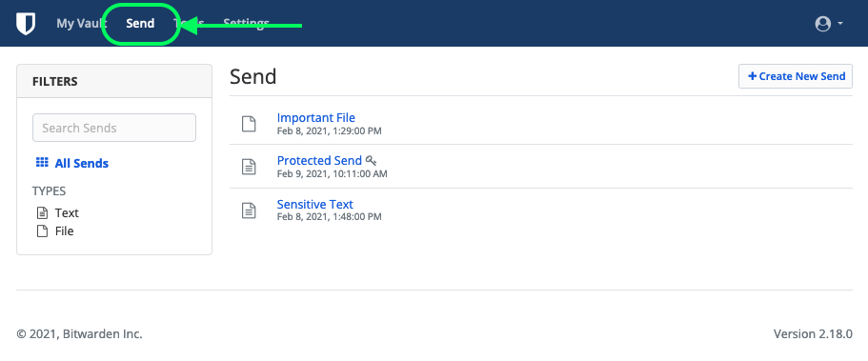Expand the account dropdown arrow
The width and height of the screenshot is (868, 361).
pos(840,24)
